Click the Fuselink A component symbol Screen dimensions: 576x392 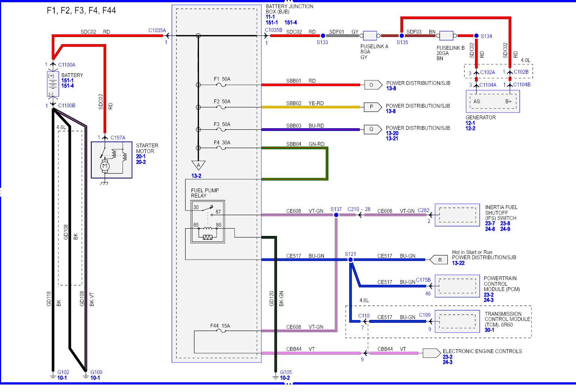click(x=370, y=36)
